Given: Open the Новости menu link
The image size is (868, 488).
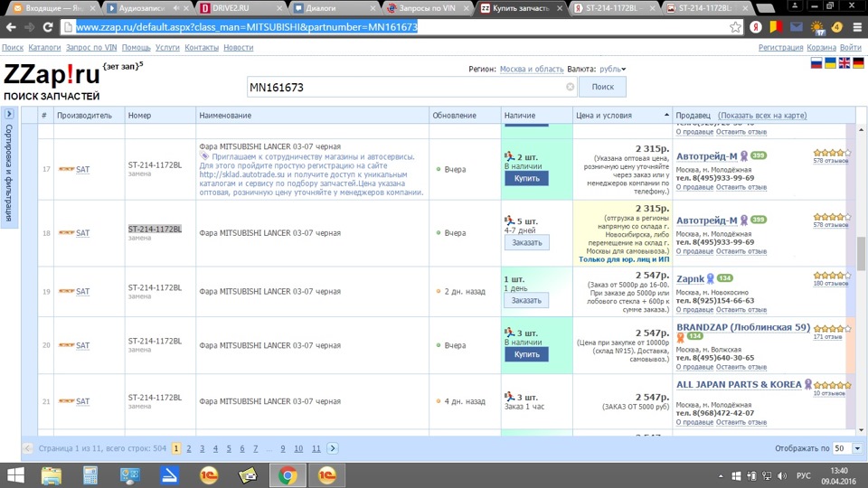Looking at the screenshot, I should (239, 48).
